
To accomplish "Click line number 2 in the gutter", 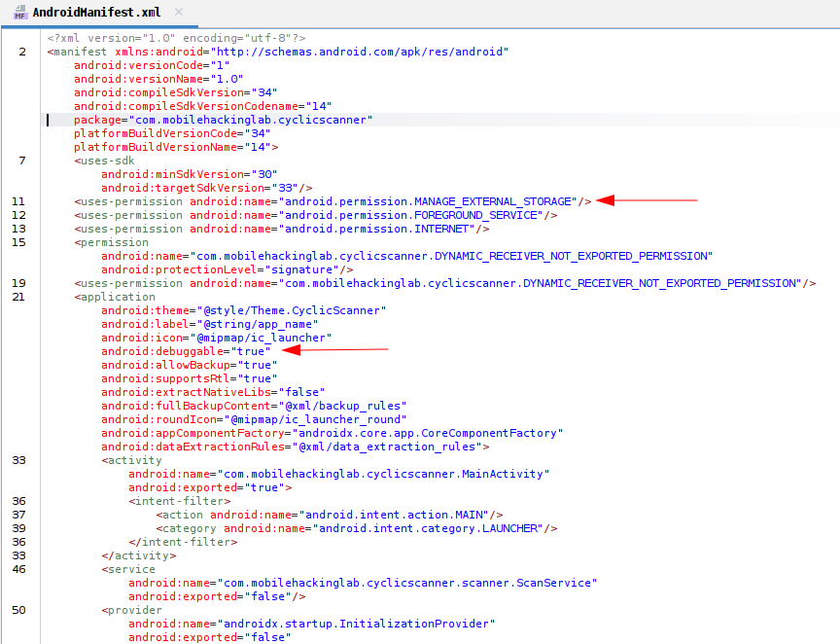I will point(21,51).
